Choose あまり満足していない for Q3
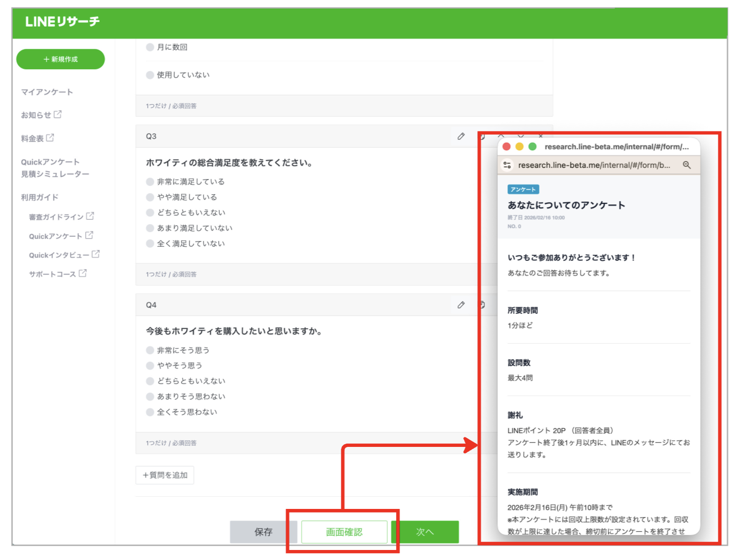This screenshot has width=741, height=560. tap(150, 228)
